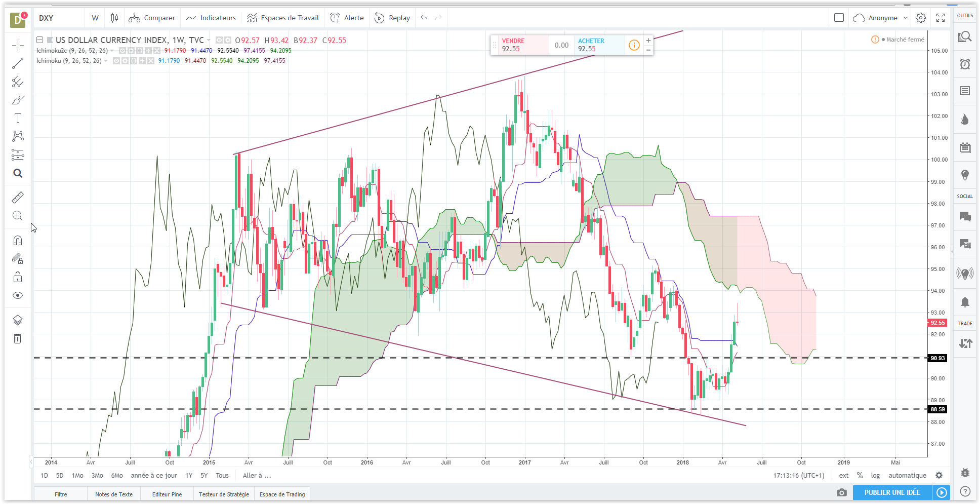
Task: Open the pitchfork drawing tools
Action: 18,82
